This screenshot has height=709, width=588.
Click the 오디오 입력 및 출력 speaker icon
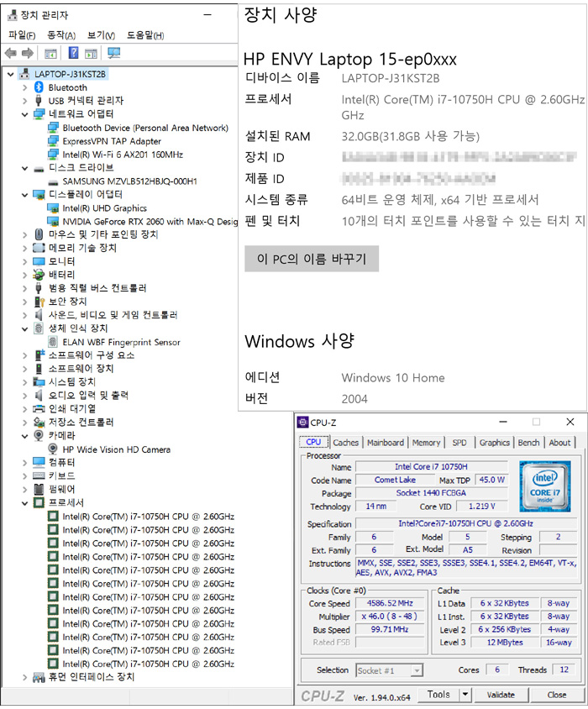pos(39,395)
